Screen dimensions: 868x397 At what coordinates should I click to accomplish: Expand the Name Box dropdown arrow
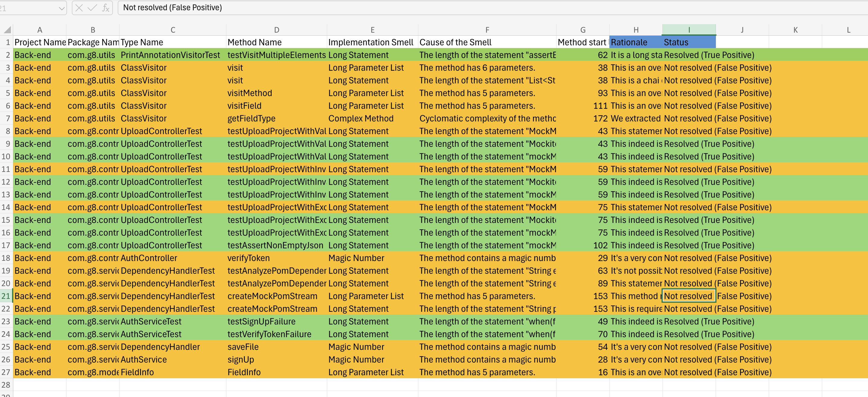[61, 8]
